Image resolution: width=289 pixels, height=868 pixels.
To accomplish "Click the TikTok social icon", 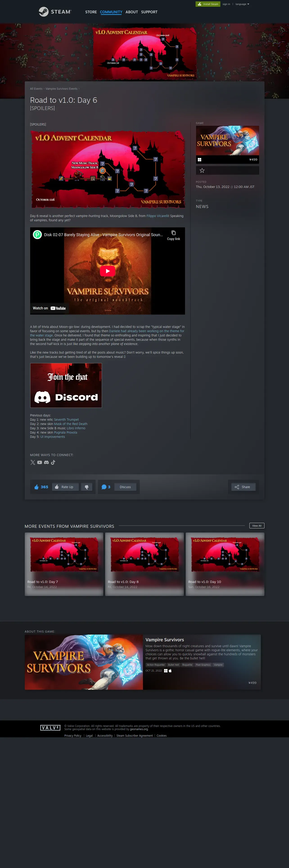I will (53, 462).
